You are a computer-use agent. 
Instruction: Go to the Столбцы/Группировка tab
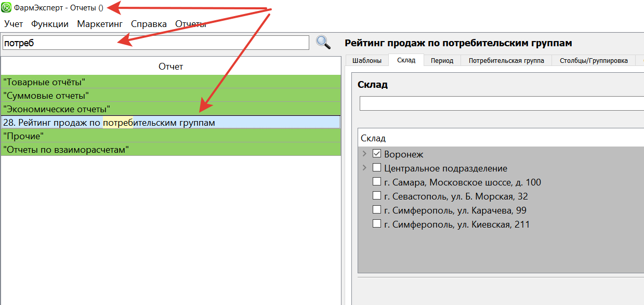click(594, 61)
